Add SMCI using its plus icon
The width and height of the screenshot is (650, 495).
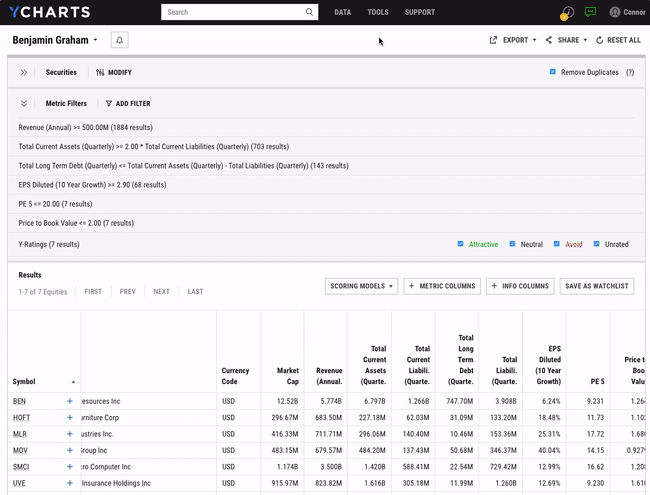70,467
